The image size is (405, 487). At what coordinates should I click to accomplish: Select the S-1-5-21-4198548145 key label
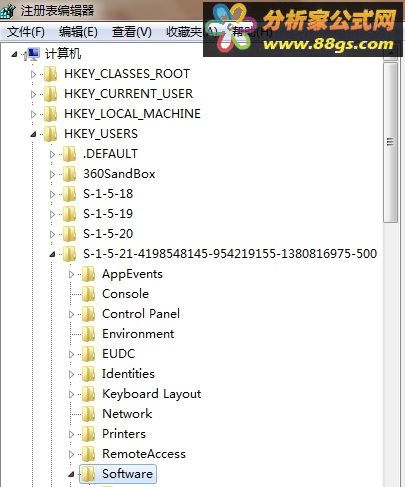coord(230,254)
